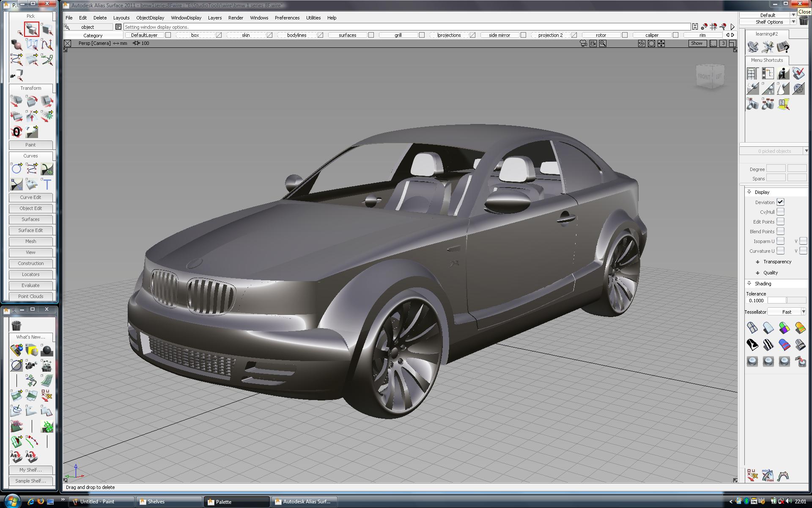Open the Information window shortcut icon

(x=783, y=74)
